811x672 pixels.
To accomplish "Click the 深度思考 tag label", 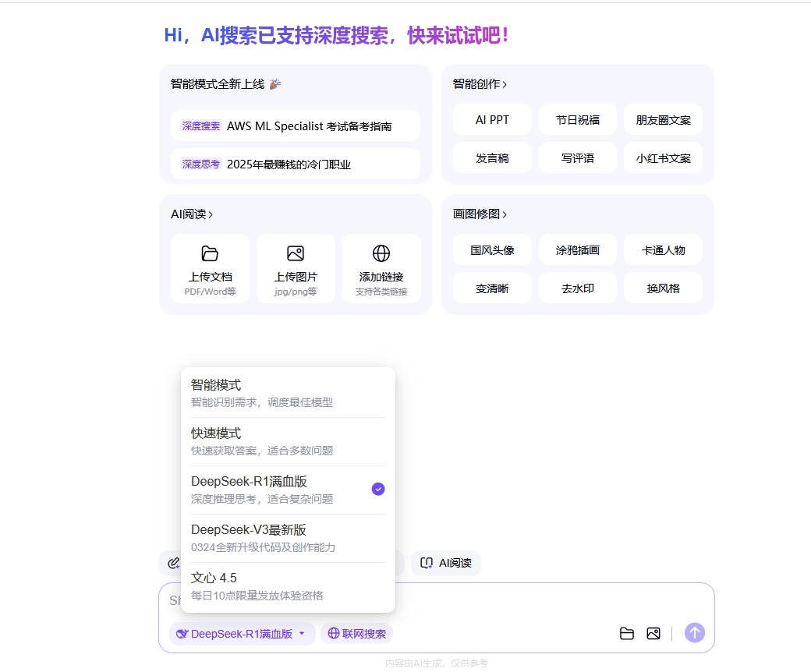I will (201, 164).
